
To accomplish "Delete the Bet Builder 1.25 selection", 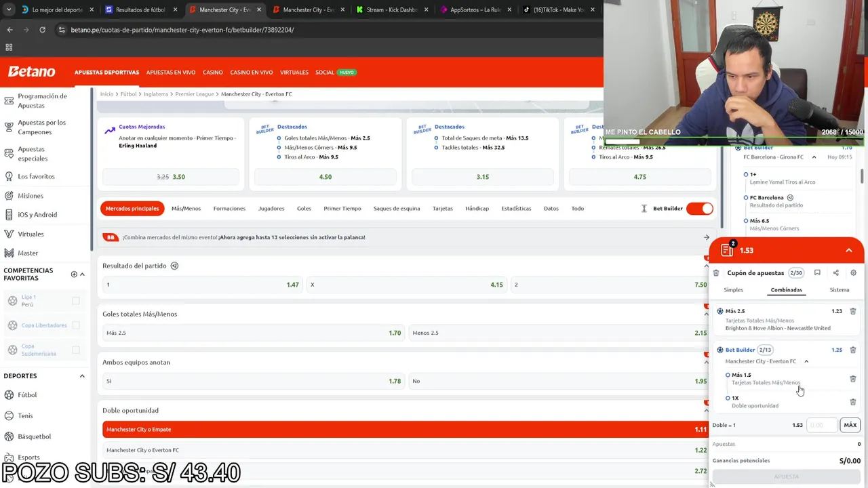I will tap(853, 350).
